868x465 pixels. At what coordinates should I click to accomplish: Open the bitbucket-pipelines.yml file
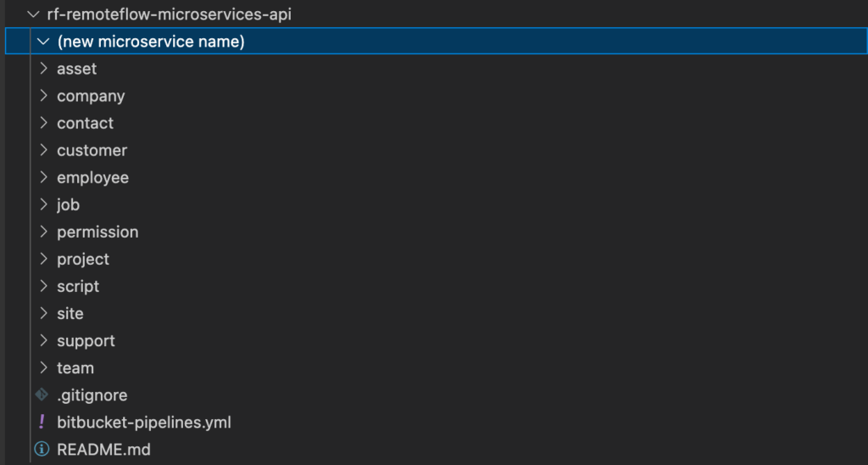click(x=143, y=422)
